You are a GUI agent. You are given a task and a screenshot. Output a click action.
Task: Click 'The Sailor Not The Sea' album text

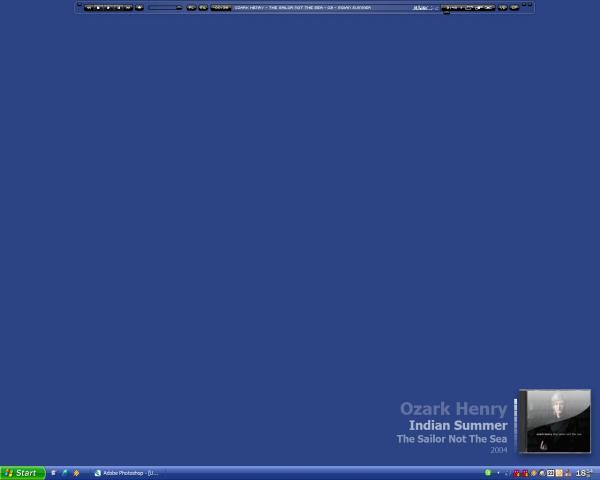(x=452, y=439)
